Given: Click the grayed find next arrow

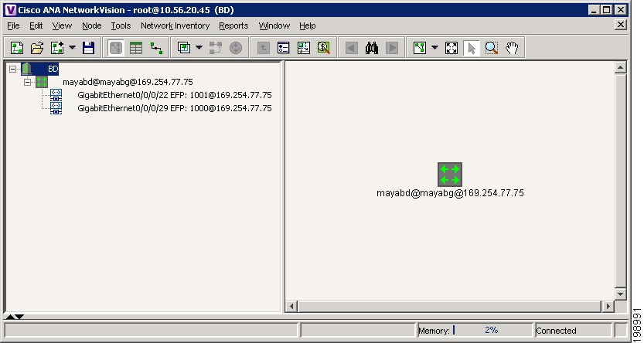Looking at the screenshot, I should (392, 48).
